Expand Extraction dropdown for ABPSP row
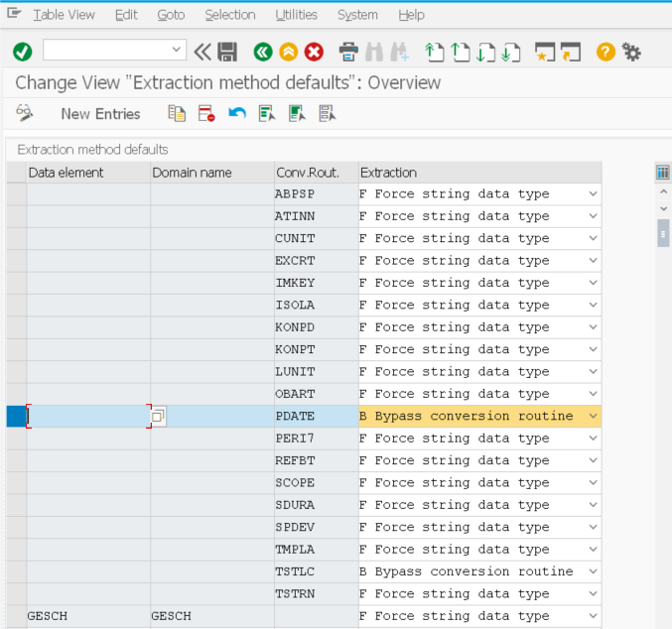 tap(594, 193)
